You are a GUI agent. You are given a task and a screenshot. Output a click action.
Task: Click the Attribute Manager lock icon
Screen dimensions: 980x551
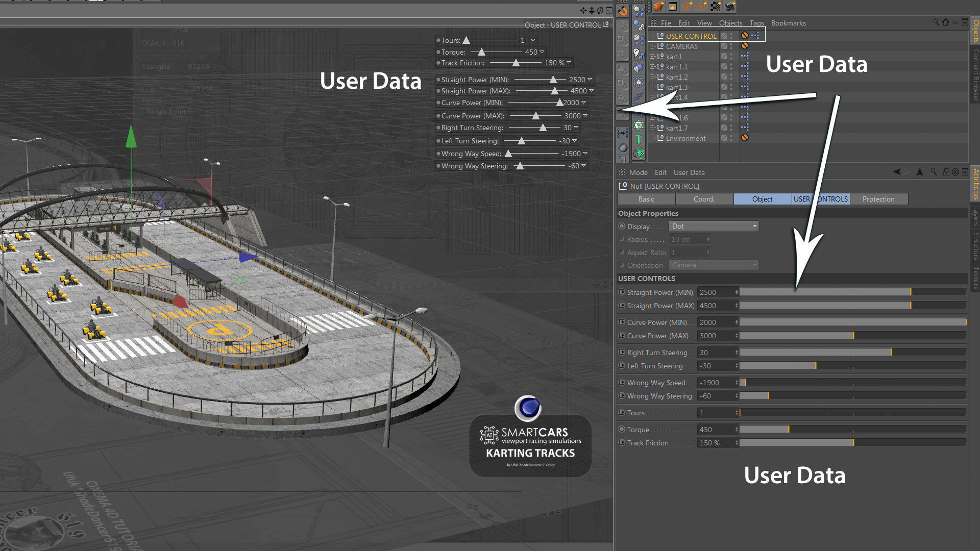[946, 172]
